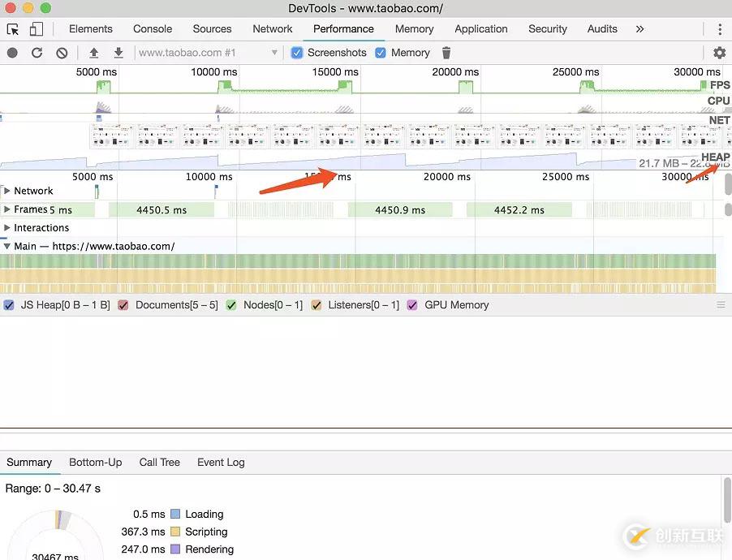
Task: Open the Memory panel tab
Action: click(414, 29)
